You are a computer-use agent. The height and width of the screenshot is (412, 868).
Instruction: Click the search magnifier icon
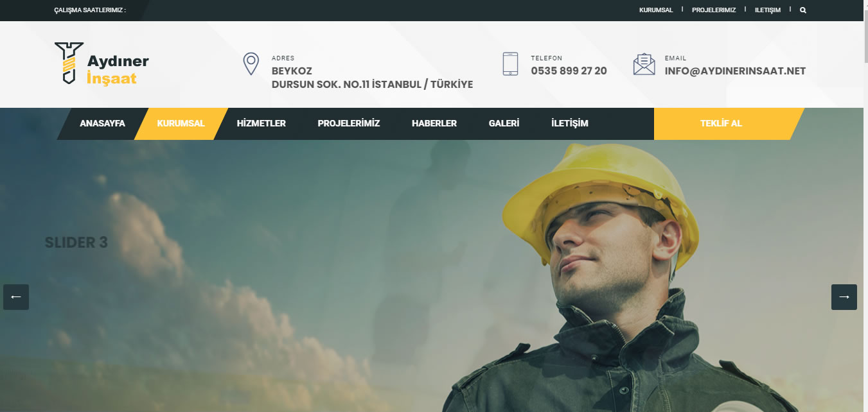(803, 10)
